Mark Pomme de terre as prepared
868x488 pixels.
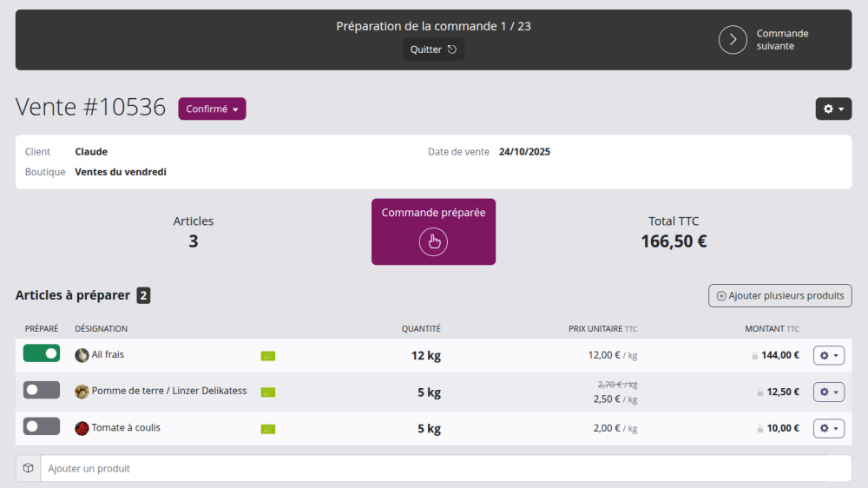[x=42, y=390]
